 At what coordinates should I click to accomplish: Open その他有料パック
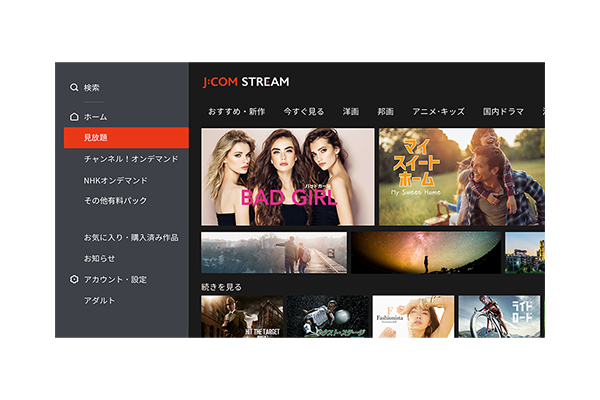(x=116, y=201)
